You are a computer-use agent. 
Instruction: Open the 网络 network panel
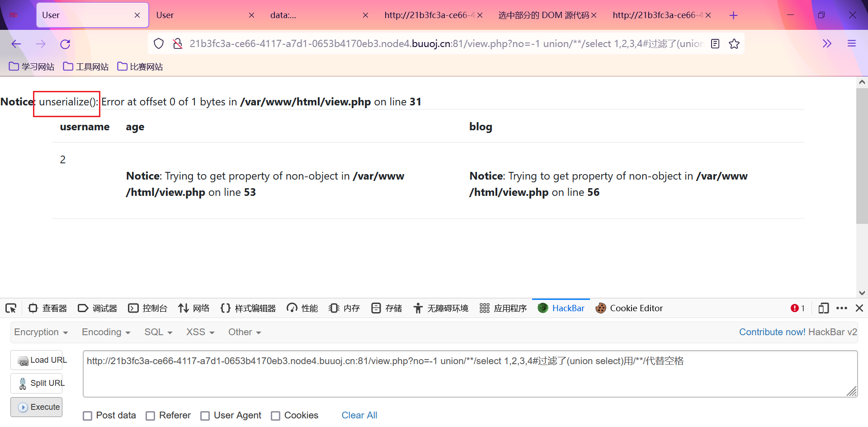pyautogui.click(x=193, y=308)
